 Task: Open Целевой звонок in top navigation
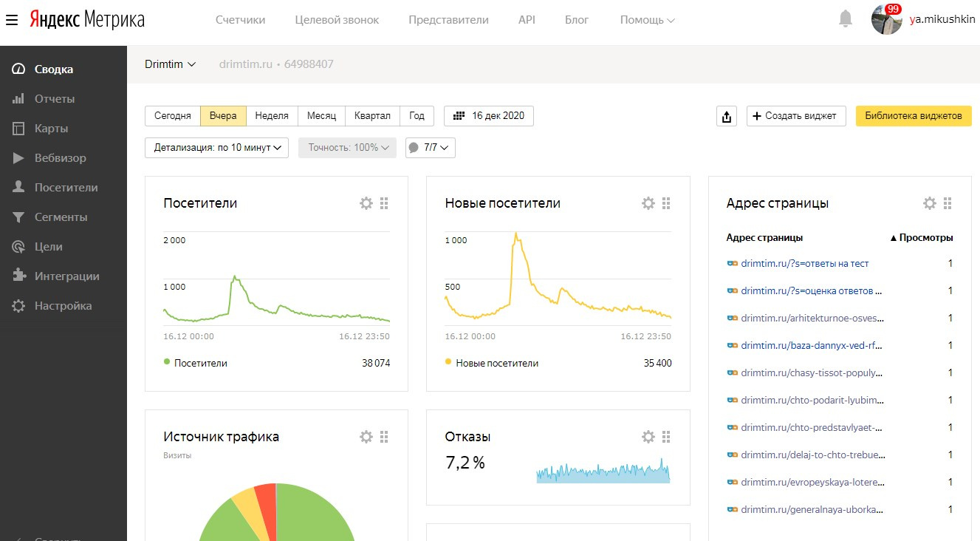click(x=337, y=20)
